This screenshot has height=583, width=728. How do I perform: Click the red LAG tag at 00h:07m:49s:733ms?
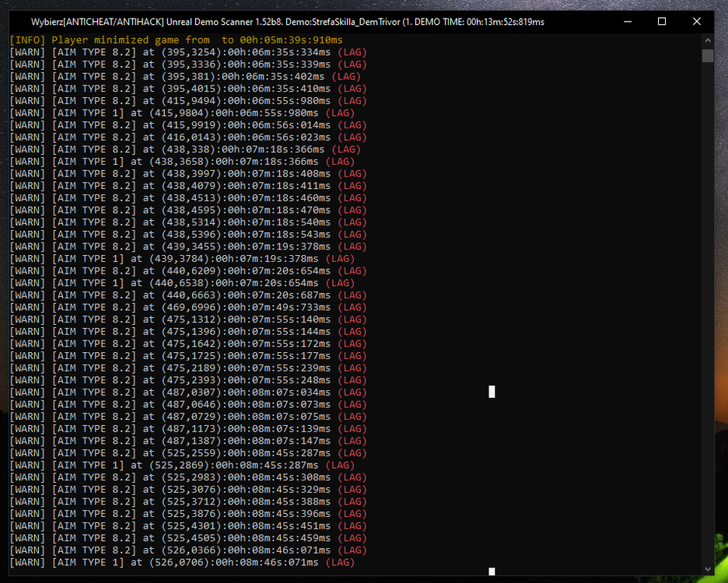(352, 307)
